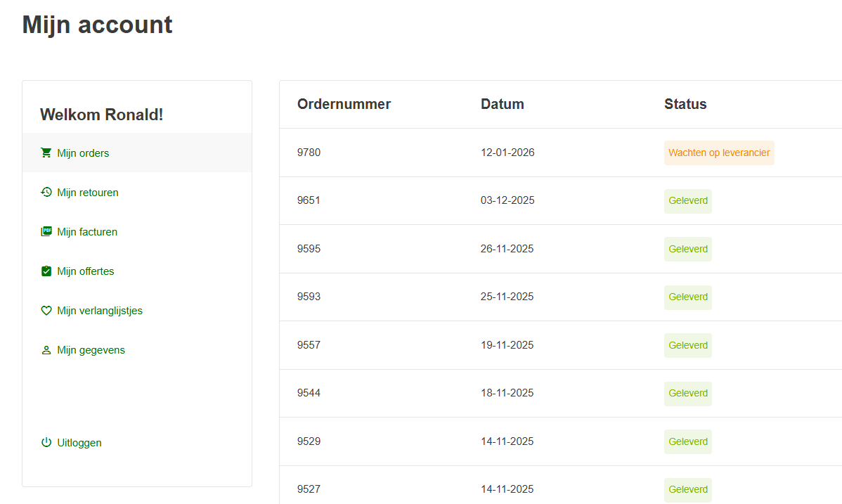
Task: Select order number 9557
Action: (309, 345)
